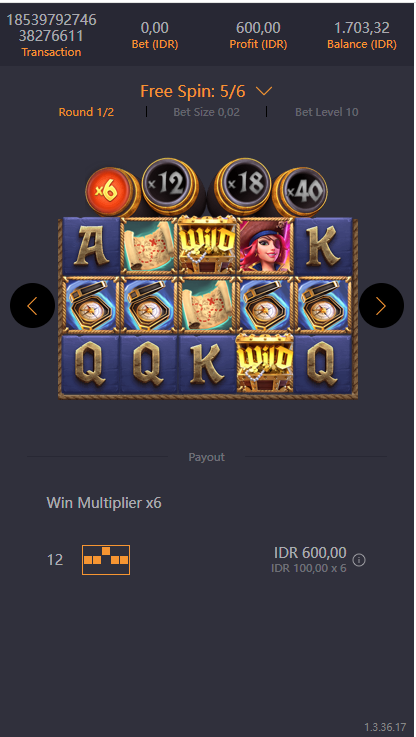Advance to next spin with right arrow
This screenshot has width=416, height=737.
pyautogui.click(x=381, y=306)
